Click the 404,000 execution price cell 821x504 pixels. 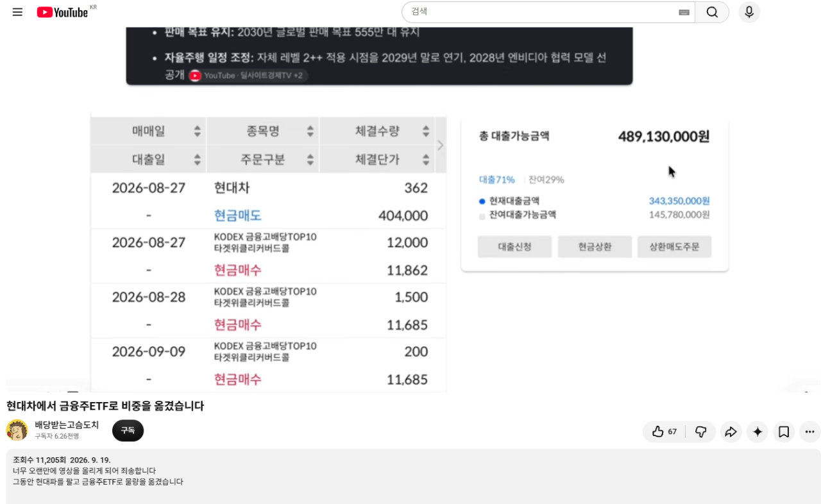tap(403, 215)
